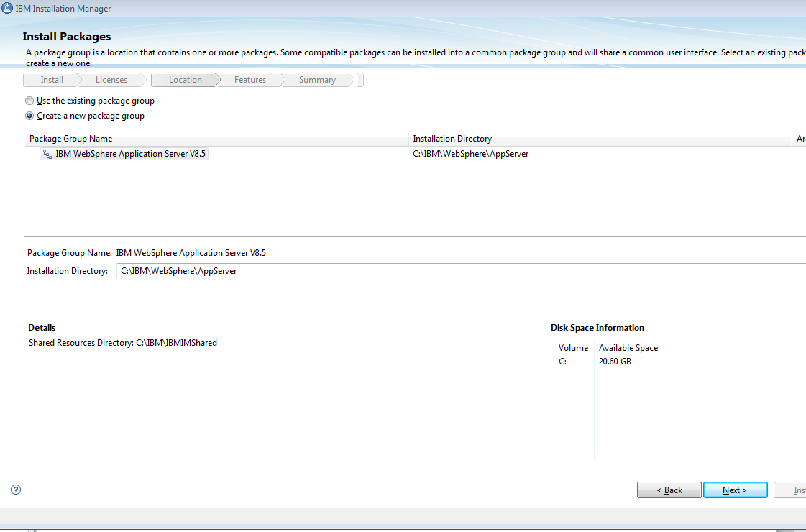
Task: Click the C: volume entry
Action: click(562, 362)
